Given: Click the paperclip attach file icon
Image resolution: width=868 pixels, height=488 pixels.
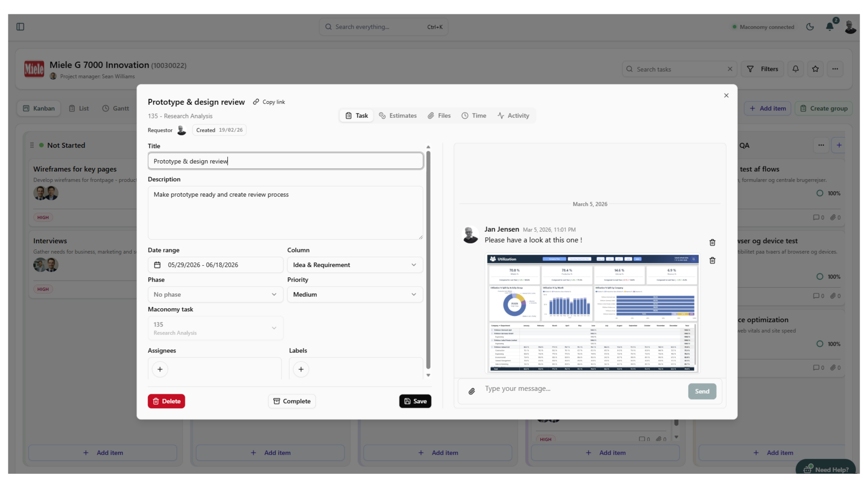Looking at the screenshot, I should click(x=471, y=392).
